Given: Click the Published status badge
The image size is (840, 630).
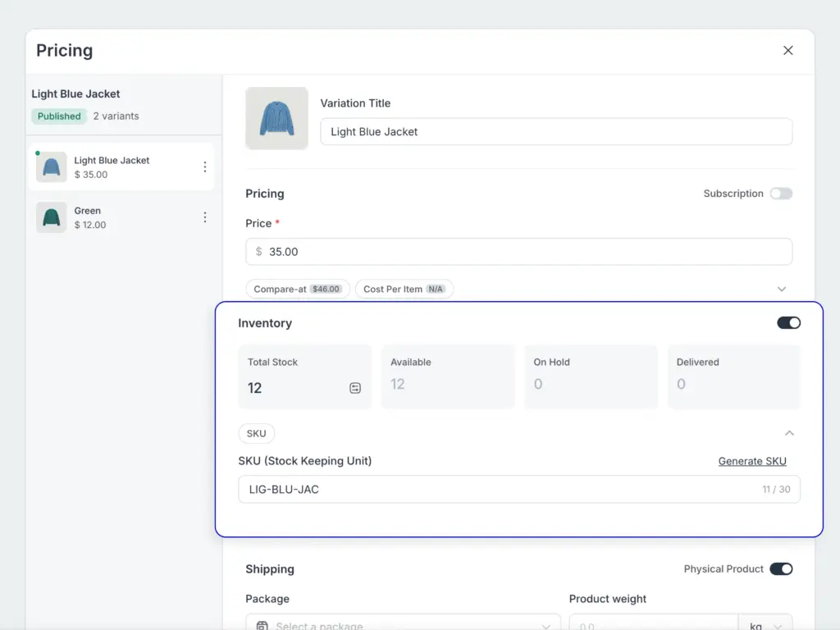Looking at the screenshot, I should tap(59, 116).
